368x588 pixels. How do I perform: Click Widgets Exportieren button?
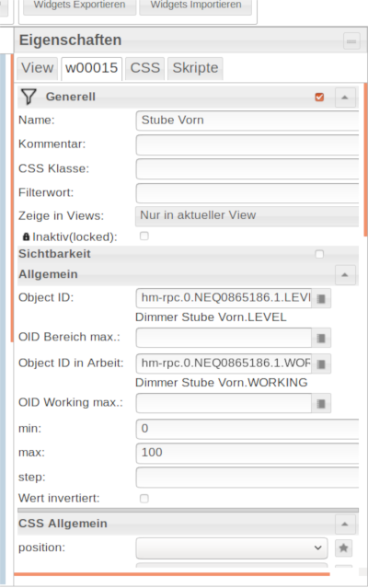79,6
